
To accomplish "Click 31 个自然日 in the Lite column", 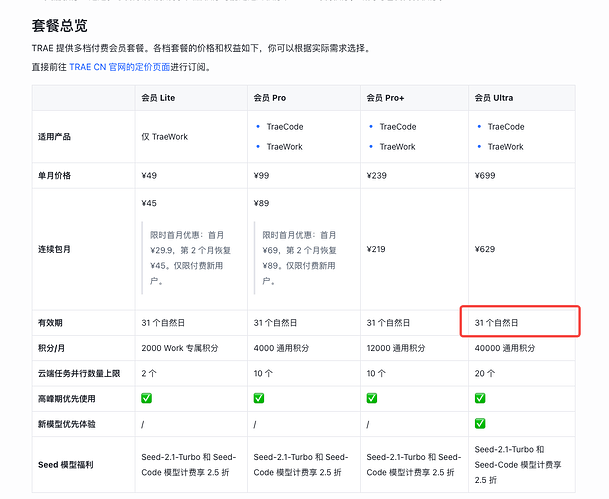I will pos(163,323).
